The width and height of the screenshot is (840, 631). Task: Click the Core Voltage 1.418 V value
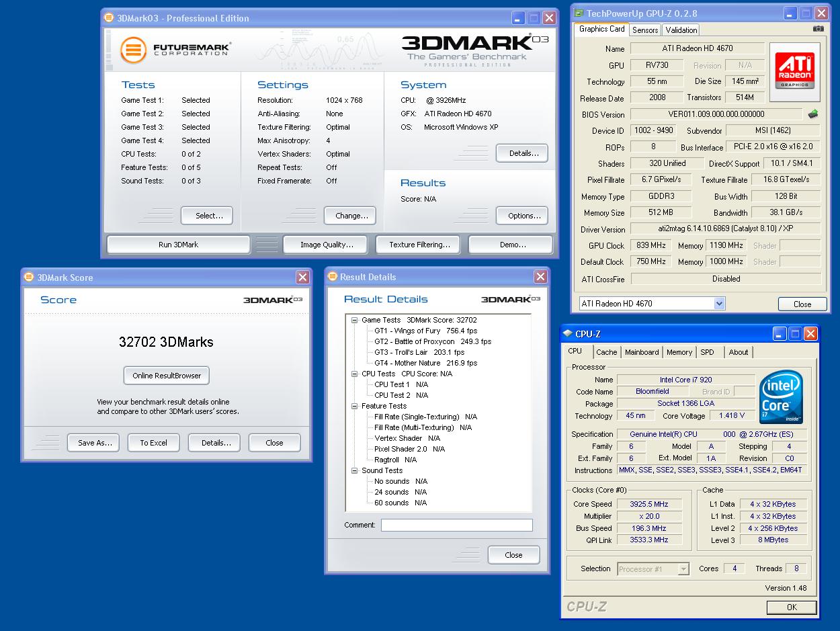731,416
